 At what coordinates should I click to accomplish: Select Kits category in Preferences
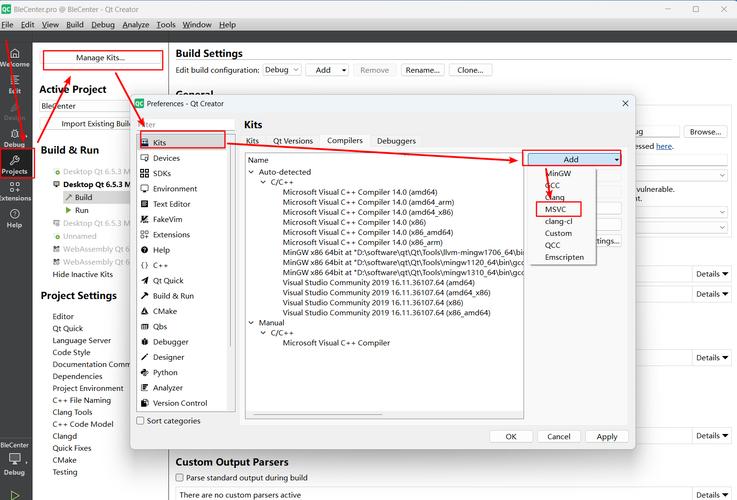tap(182, 142)
